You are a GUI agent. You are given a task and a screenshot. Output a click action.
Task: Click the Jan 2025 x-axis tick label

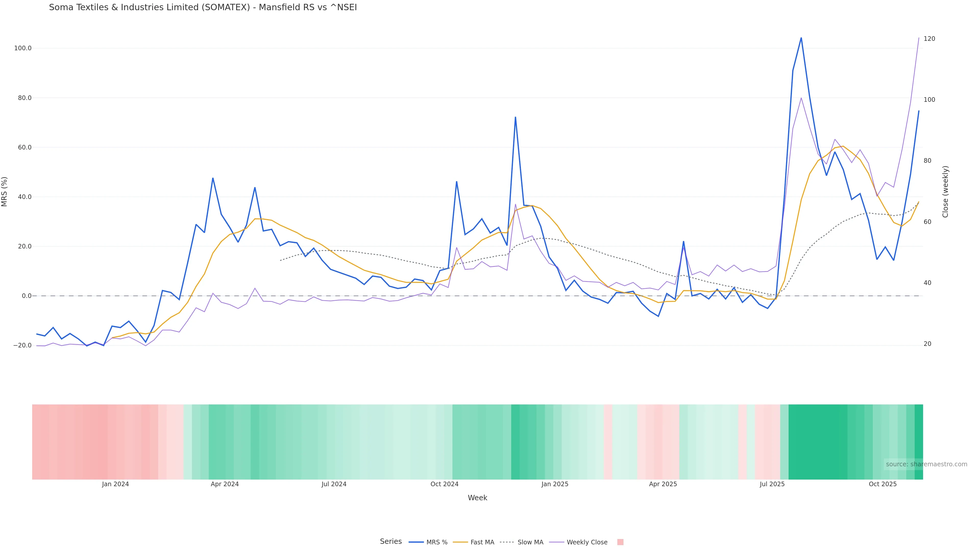click(x=555, y=484)
